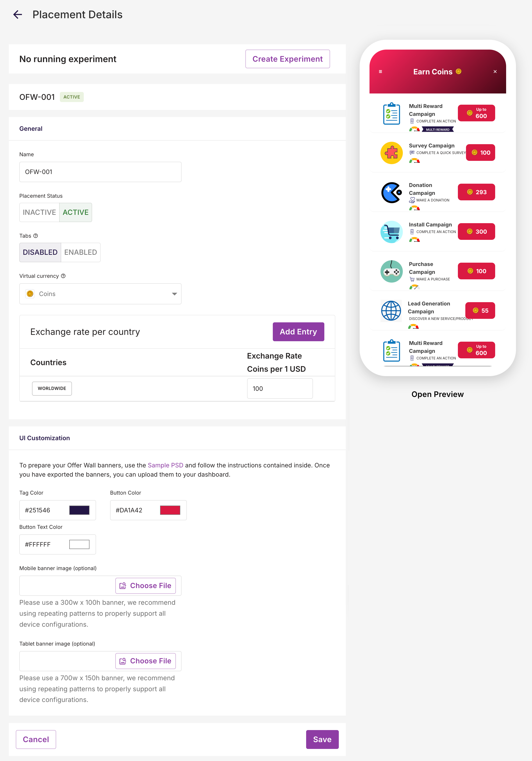This screenshot has width=532, height=761.
Task: Open the Virtual currency Coins dropdown
Action: pos(100,294)
